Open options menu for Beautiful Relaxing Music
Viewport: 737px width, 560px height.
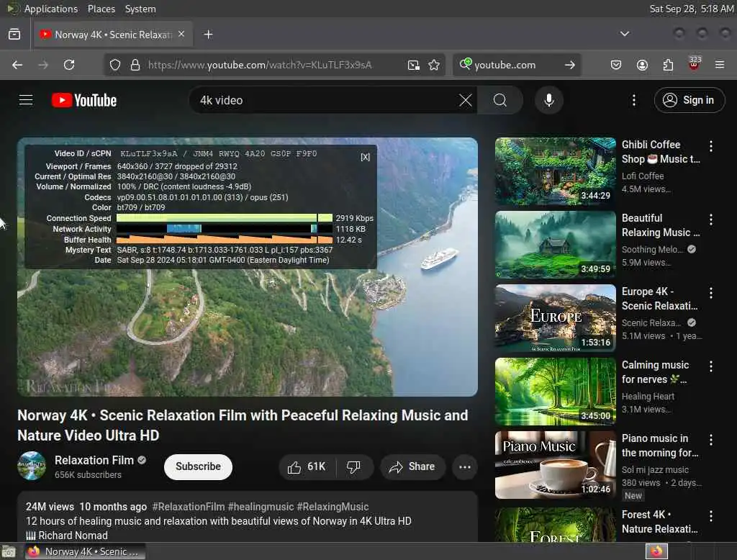tap(710, 220)
